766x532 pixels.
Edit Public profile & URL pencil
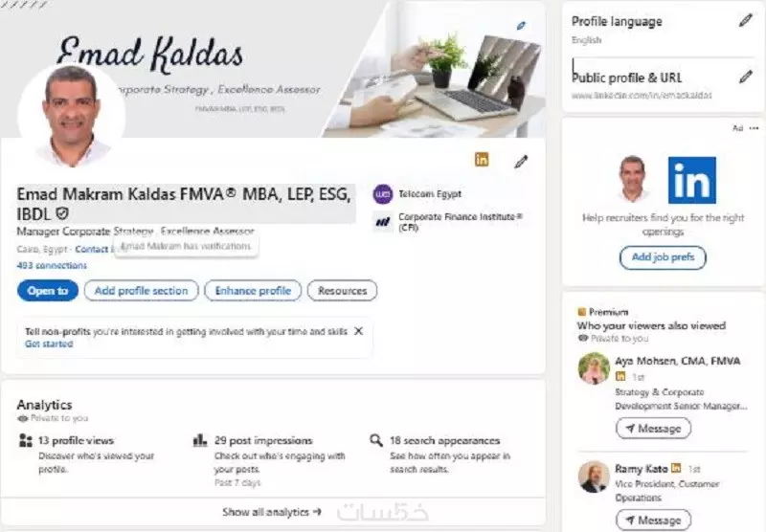pos(746,77)
